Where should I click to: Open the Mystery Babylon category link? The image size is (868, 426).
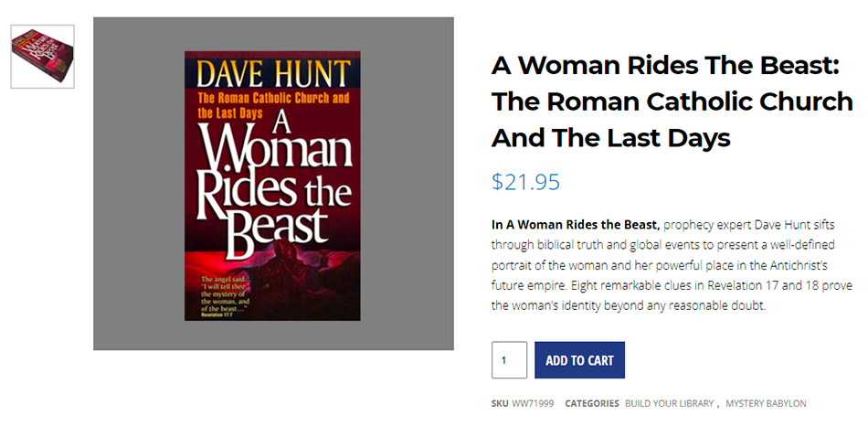pos(766,403)
